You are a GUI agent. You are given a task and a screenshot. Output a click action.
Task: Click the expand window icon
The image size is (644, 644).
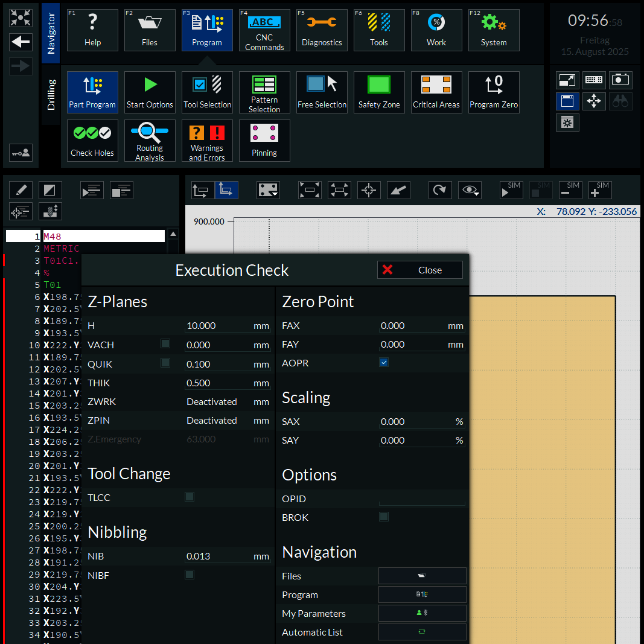pos(567,80)
